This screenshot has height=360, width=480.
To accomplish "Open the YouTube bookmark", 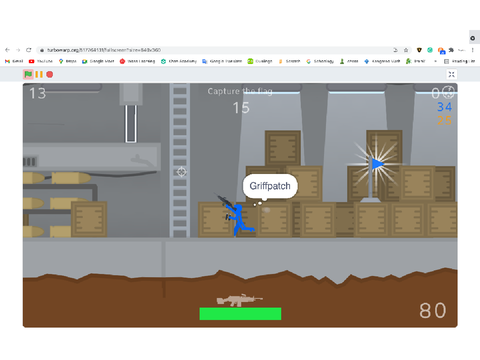I will pos(41,61).
